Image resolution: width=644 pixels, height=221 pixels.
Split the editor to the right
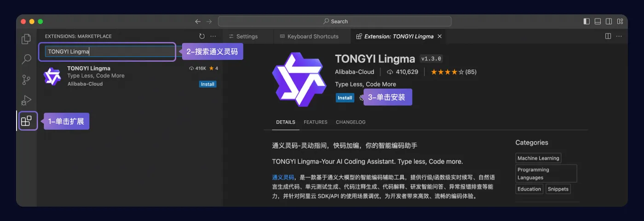pos(608,36)
